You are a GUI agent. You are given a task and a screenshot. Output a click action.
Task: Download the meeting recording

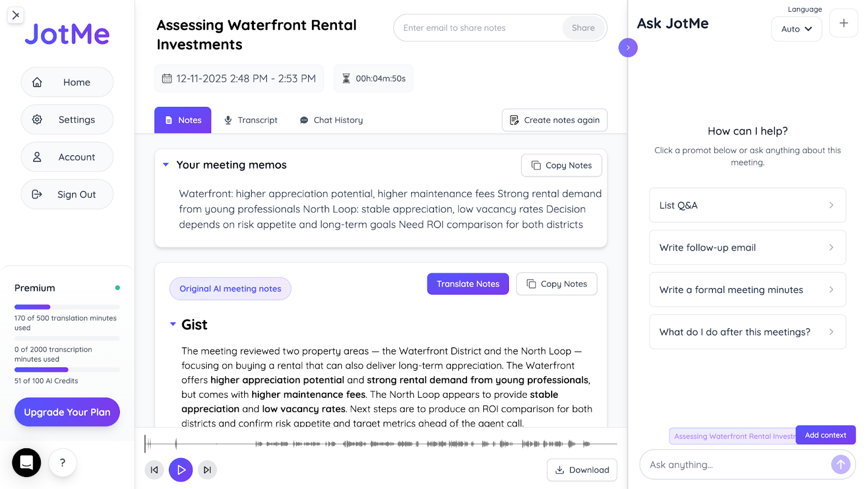pos(582,470)
